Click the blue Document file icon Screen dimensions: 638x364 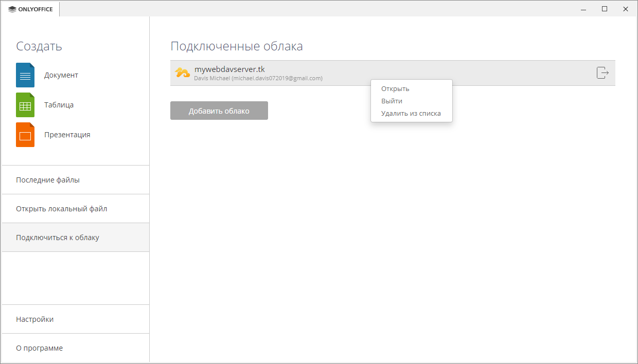(25, 75)
